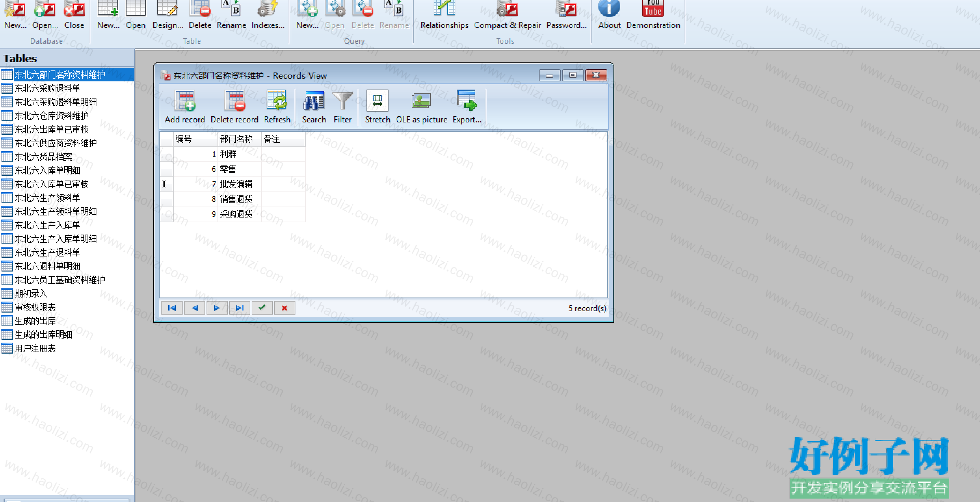Run Compact & Repair
Image resolution: width=980 pixels, height=502 pixels.
(x=507, y=15)
